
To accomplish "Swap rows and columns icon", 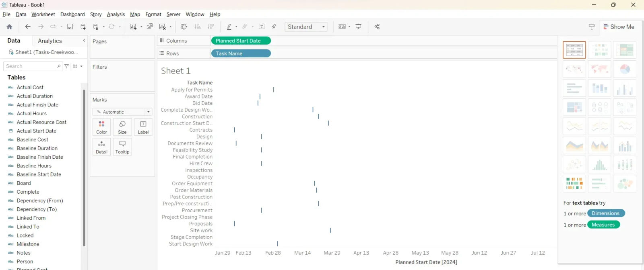I will 184,27.
